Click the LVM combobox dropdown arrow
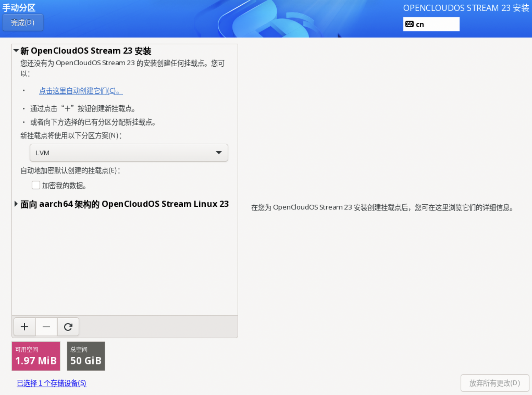532x395 pixels. point(218,153)
